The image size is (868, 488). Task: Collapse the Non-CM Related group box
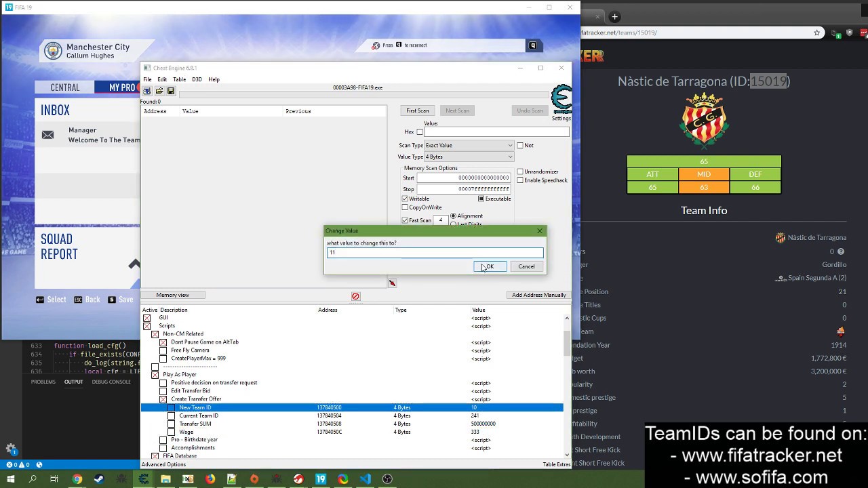tap(155, 334)
